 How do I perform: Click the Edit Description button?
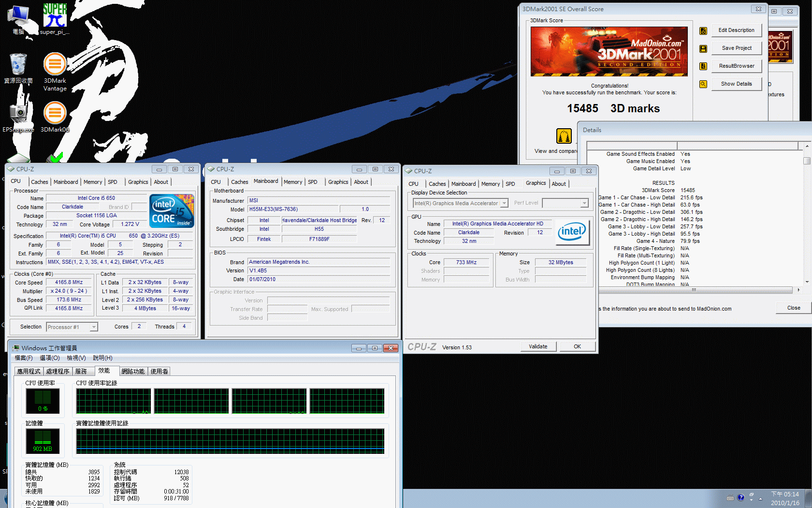736,30
